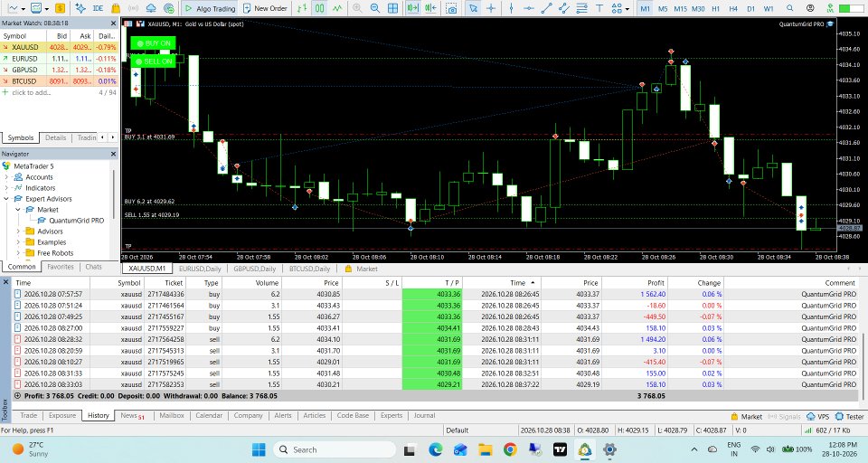Select the equidistant channel tool
868x463 pixels.
(x=564, y=8)
